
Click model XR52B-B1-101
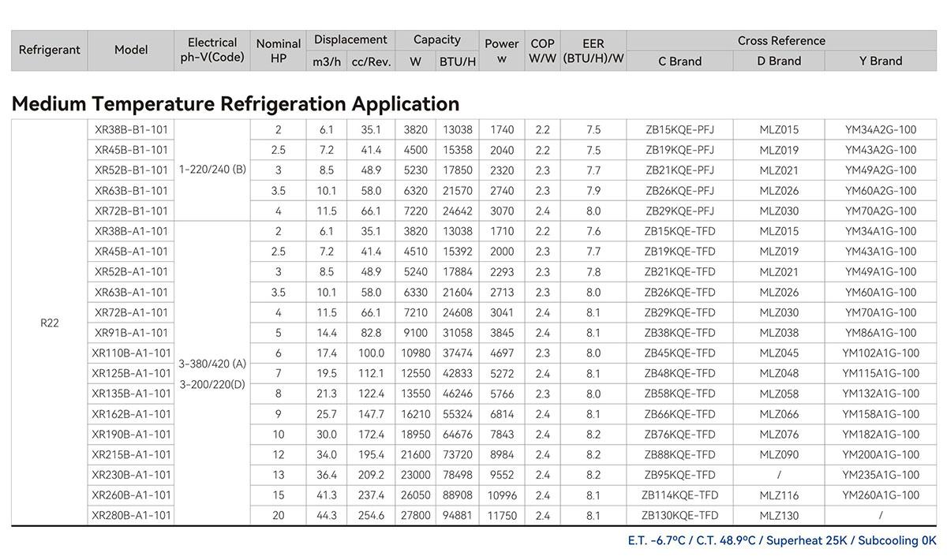(x=131, y=170)
